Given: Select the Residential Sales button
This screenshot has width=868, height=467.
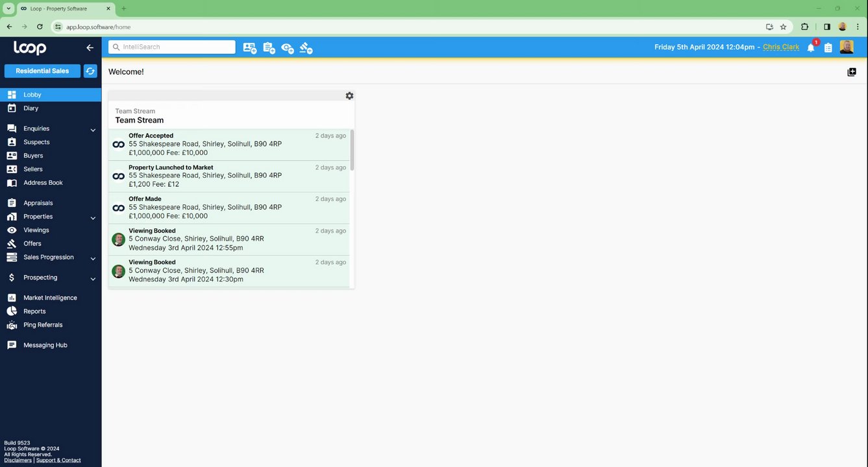Looking at the screenshot, I should click(x=42, y=71).
